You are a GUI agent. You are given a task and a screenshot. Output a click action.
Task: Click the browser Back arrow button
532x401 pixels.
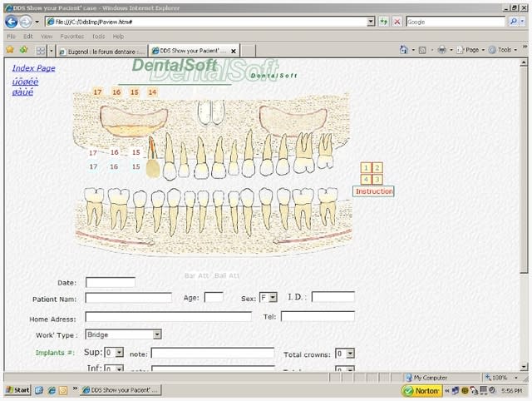pyautogui.click(x=12, y=22)
